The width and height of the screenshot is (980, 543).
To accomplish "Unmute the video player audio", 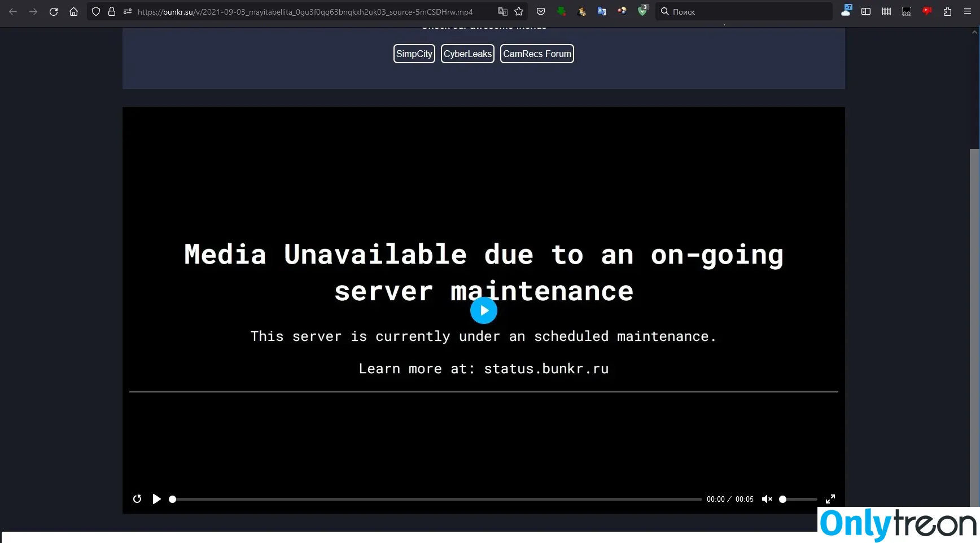I will [767, 499].
